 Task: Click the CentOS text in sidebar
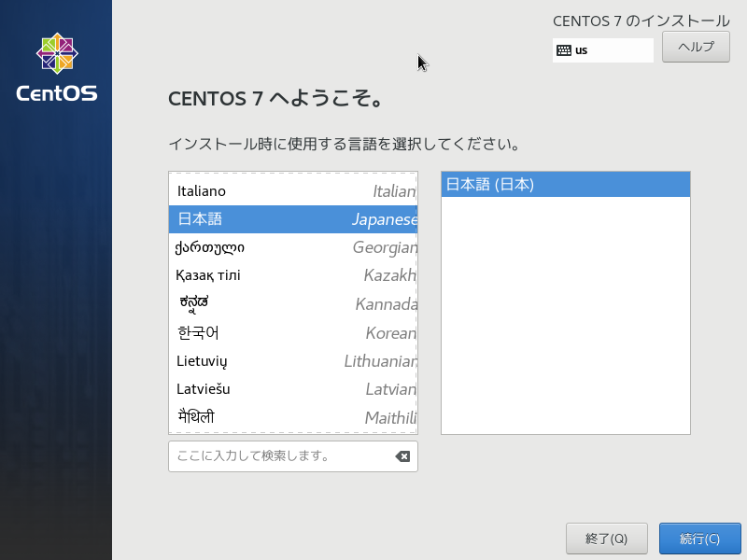57,93
